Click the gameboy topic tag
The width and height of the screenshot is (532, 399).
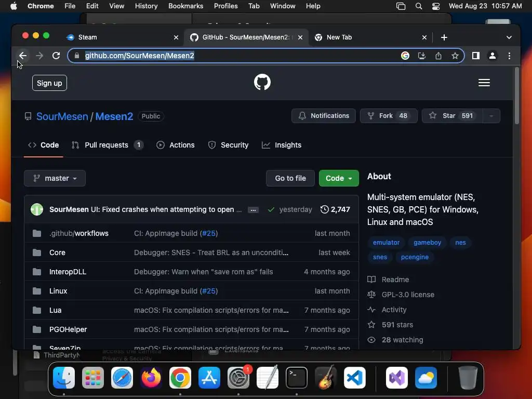point(427,243)
